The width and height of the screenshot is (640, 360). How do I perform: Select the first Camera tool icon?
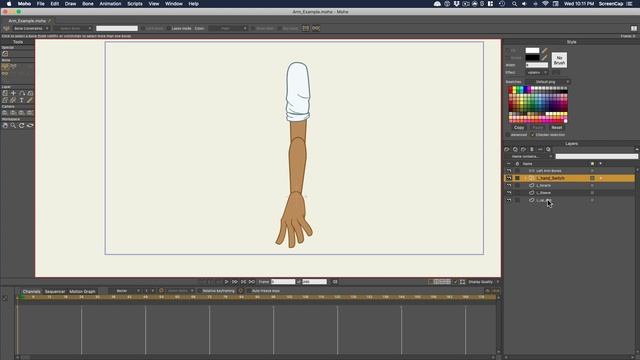click(5, 113)
